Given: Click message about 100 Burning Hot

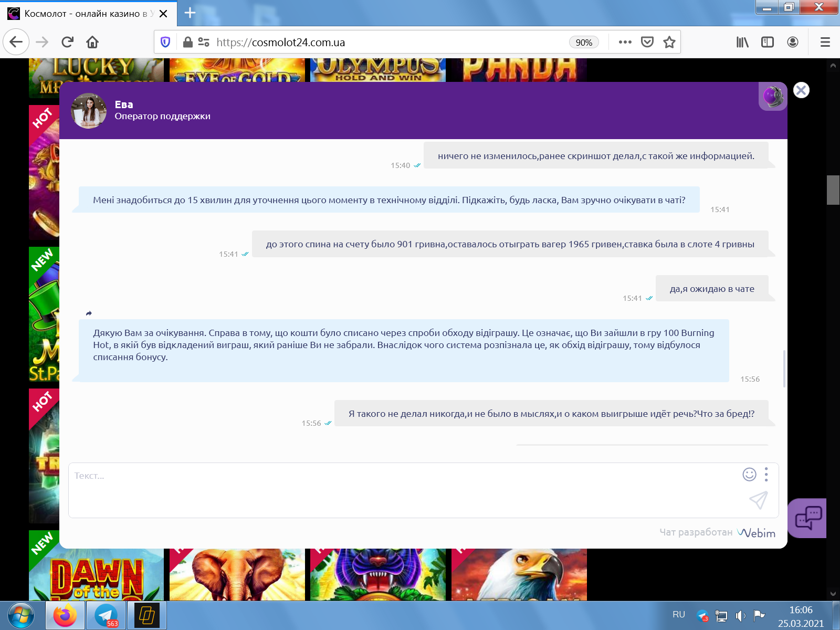Looking at the screenshot, I should 404,350.
